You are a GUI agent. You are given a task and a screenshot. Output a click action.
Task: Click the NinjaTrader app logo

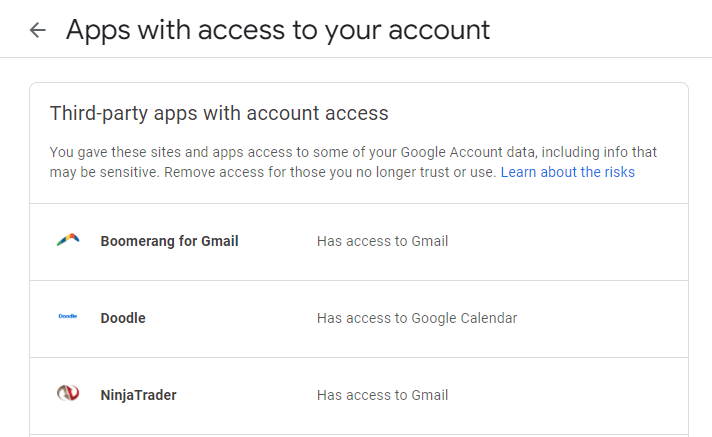(68, 395)
